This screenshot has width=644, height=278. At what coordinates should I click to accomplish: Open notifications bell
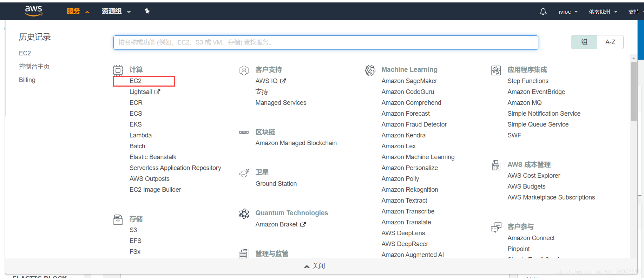[543, 12]
